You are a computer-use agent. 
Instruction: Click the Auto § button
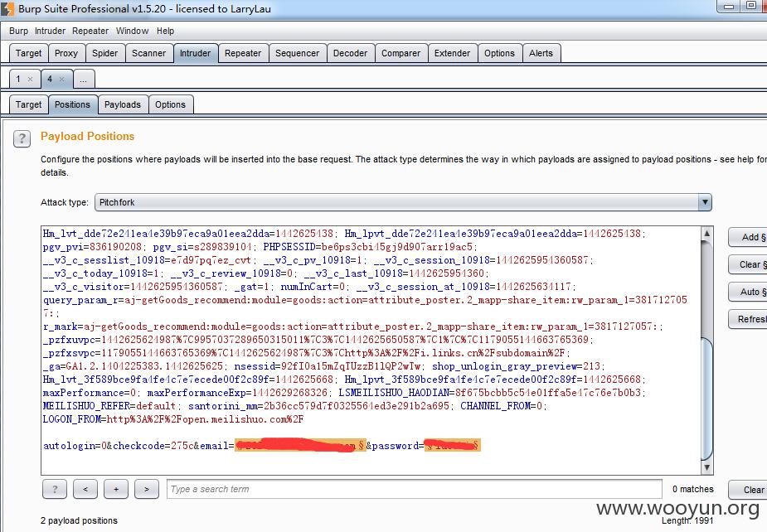[748, 292]
